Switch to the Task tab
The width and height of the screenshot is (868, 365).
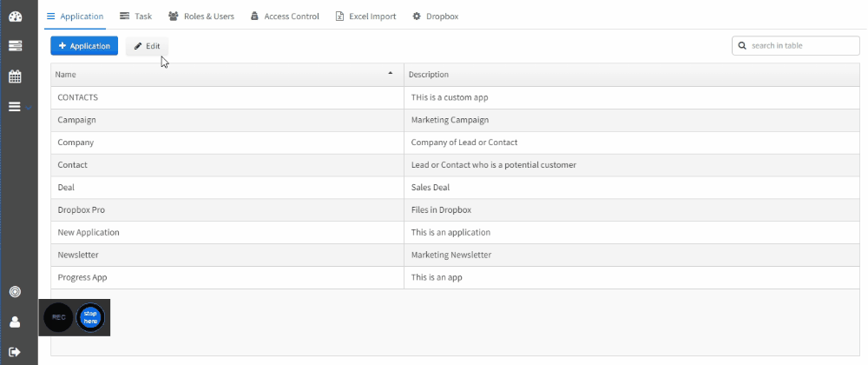point(135,16)
